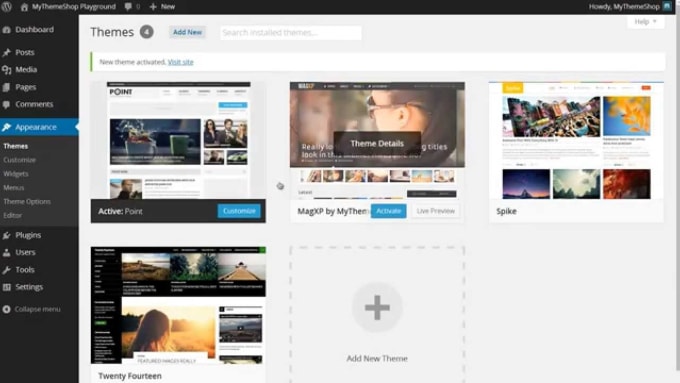This screenshot has width=680, height=383.
Task: Open Theme Options in the submenu
Action: 27,202
